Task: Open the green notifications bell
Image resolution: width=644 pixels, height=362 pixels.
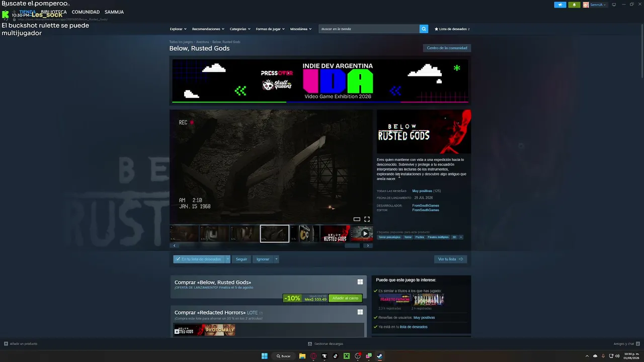Action: [574, 5]
